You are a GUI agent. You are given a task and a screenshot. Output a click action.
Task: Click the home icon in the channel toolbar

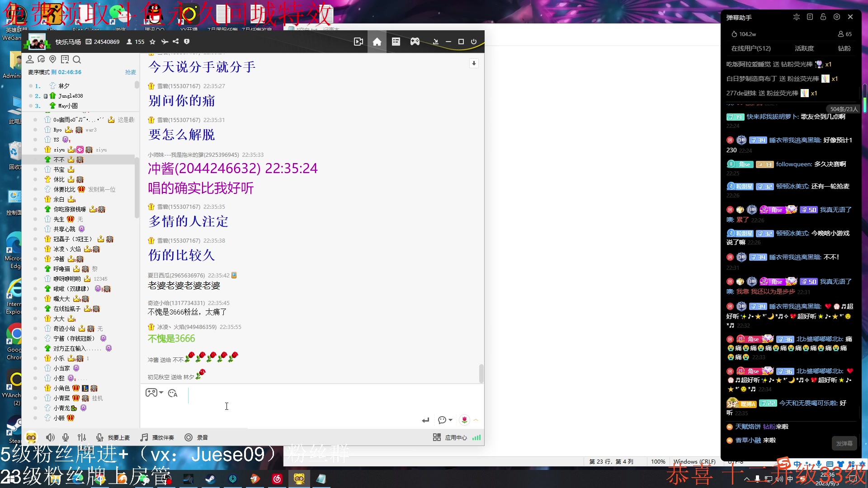(377, 42)
